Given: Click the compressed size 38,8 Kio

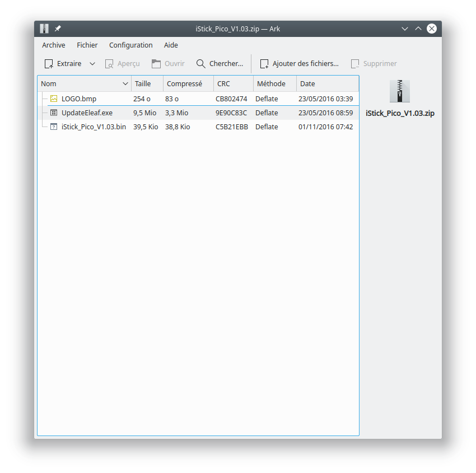Looking at the screenshot, I should point(178,127).
